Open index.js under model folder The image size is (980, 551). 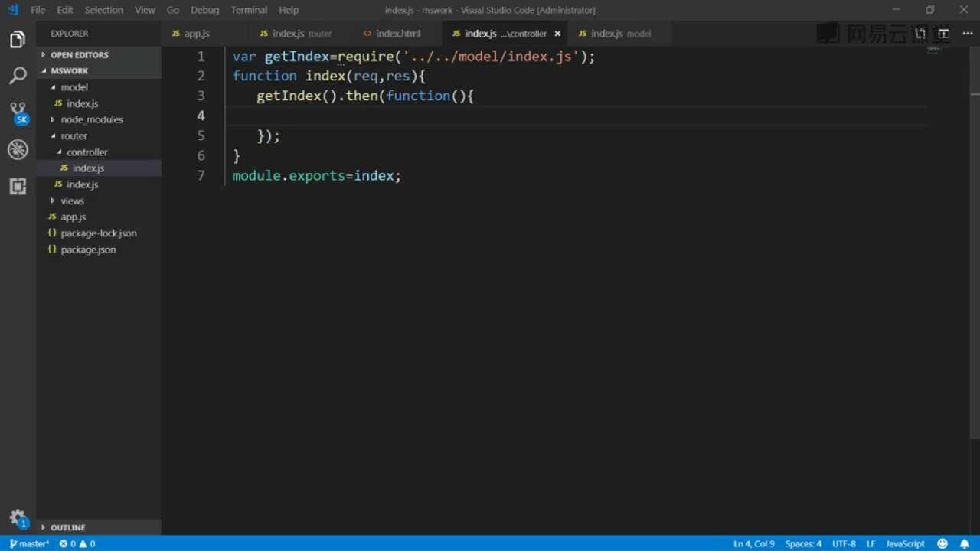99,103
